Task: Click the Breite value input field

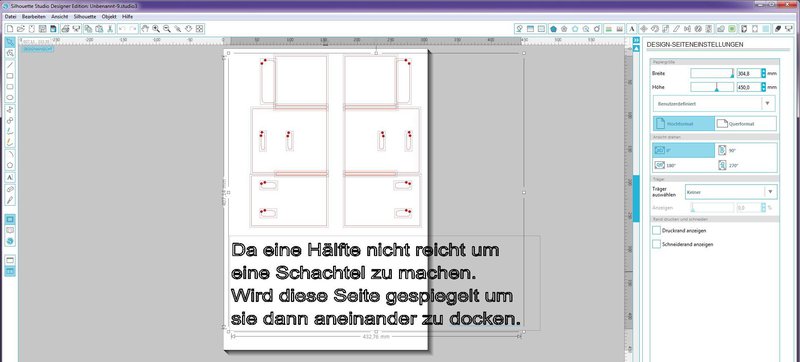Action: tap(748, 73)
